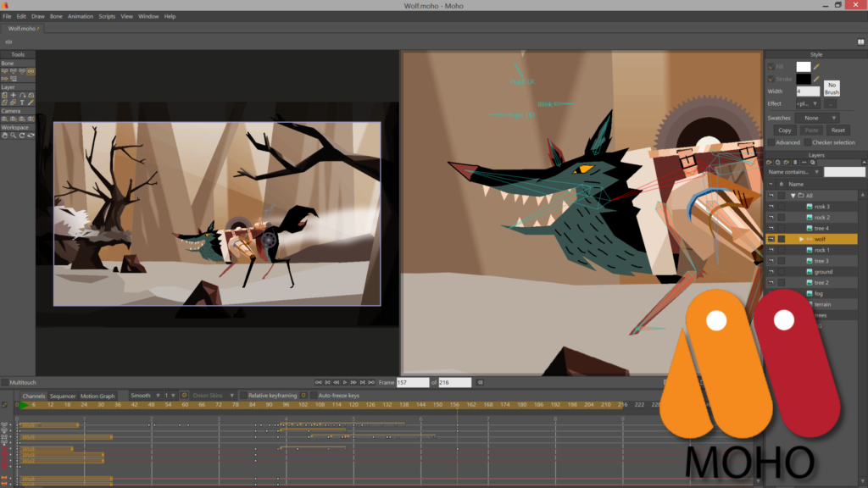Open the Effect dropdown in Style panel
This screenshot has width=868, height=488.
[808, 104]
